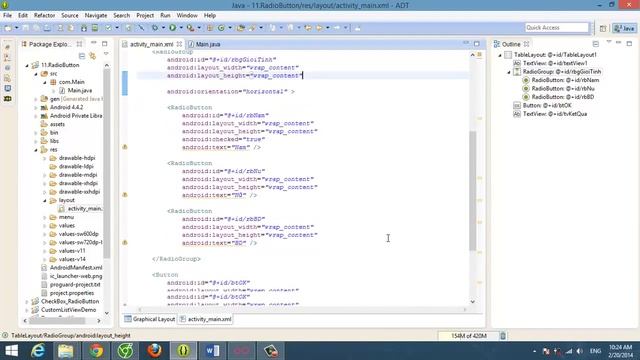This screenshot has width=640, height=360.
Task: Open the Navigate menu
Action: click(x=96, y=15)
